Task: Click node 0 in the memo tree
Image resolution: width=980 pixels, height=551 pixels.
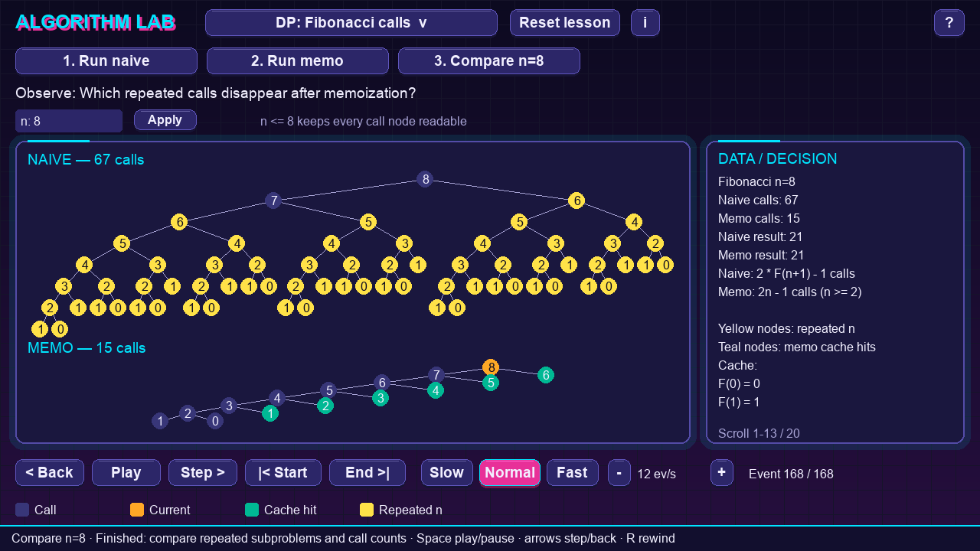Action: pos(215,421)
